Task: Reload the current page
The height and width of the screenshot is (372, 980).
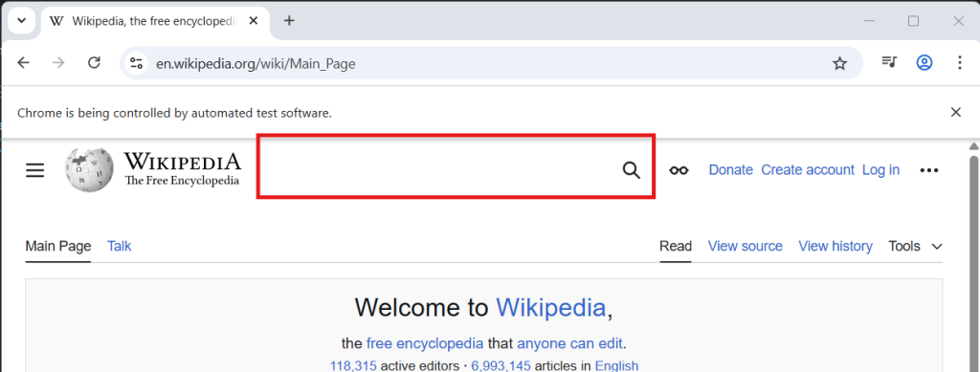Action: click(x=94, y=63)
